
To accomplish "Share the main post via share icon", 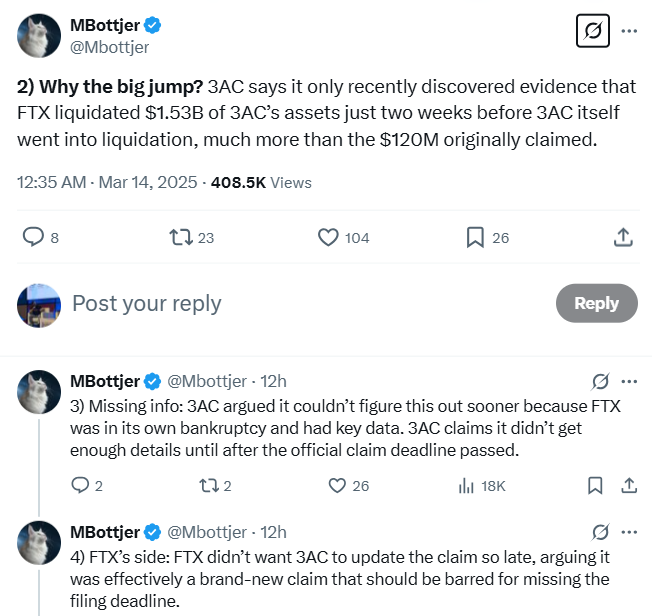I will pos(622,237).
